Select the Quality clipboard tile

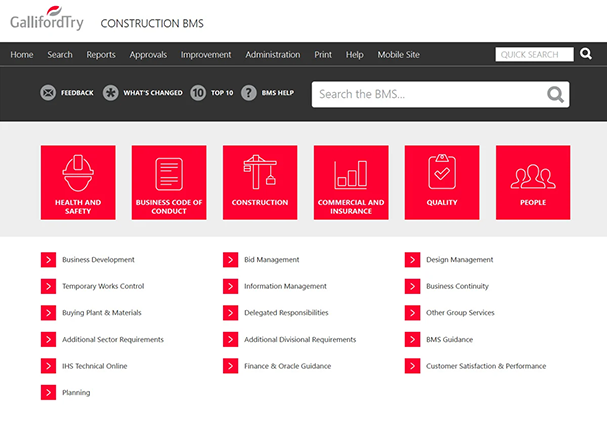click(x=442, y=182)
